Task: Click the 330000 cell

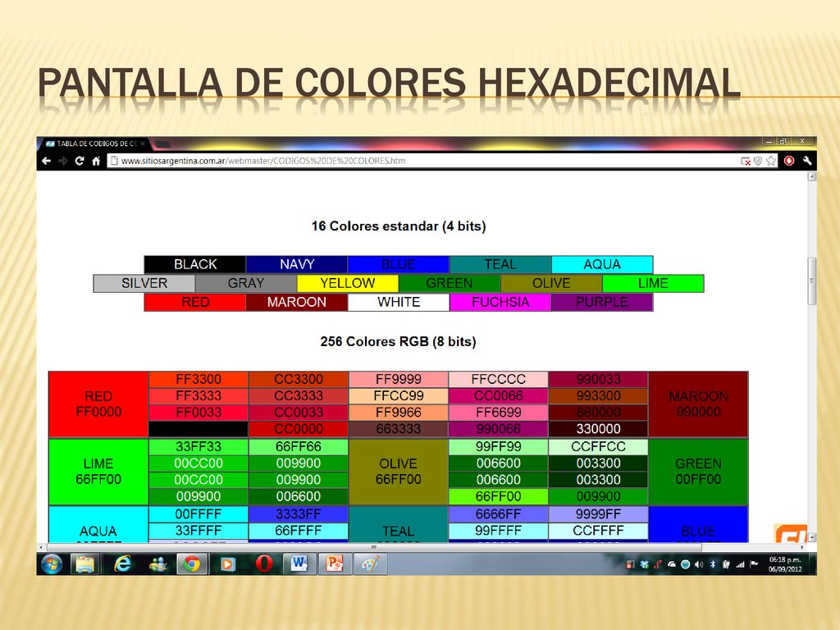Action: click(x=598, y=428)
